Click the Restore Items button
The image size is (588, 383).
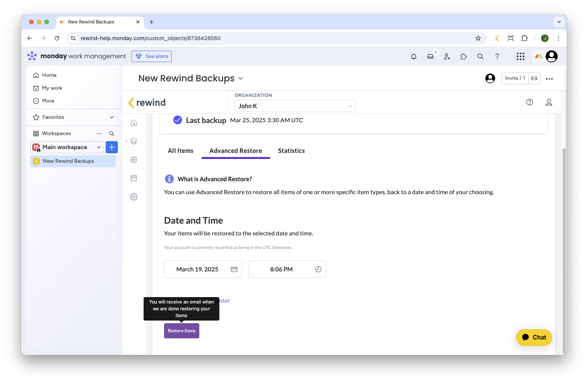pyautogui.click(x=181, y=331)
